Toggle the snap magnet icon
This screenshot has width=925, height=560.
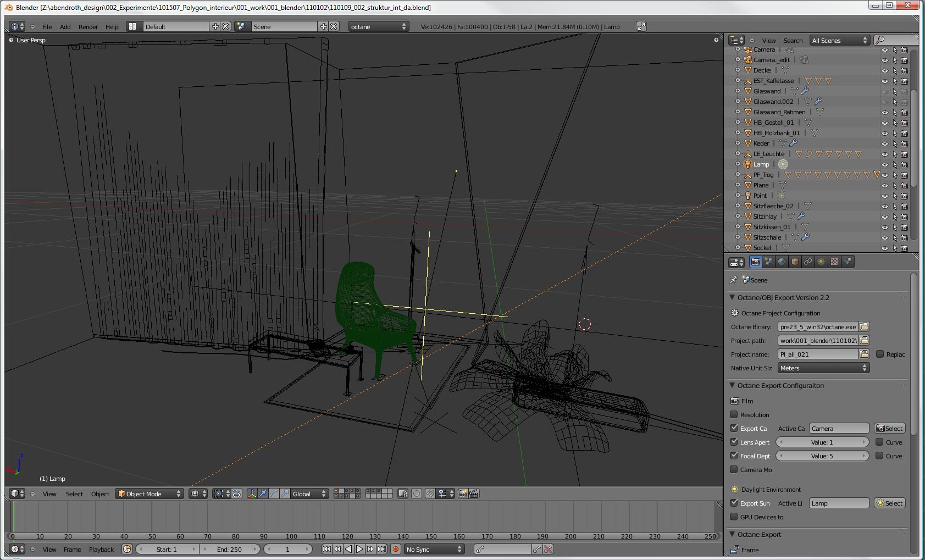click(x=430, y=494)
